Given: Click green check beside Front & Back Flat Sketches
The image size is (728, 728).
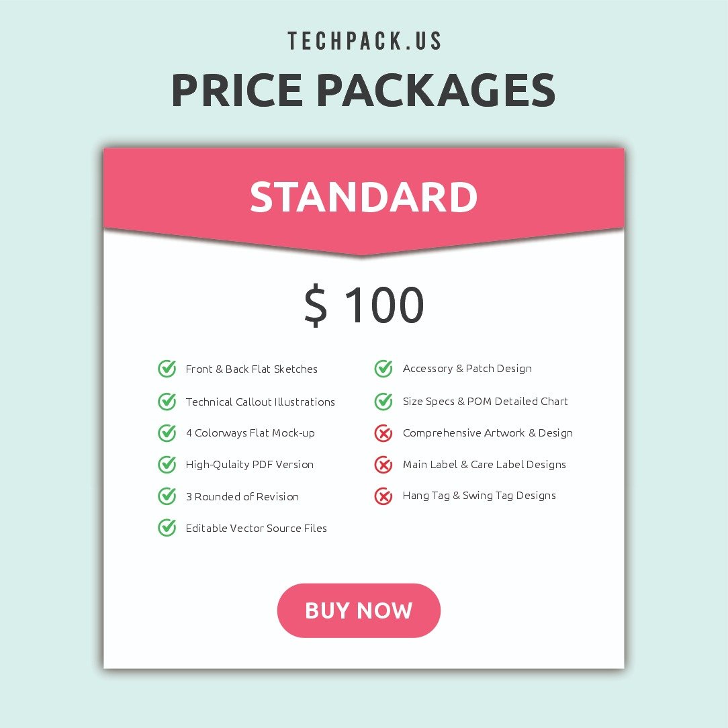Looking at the screenshot, I should coord(167,369).
